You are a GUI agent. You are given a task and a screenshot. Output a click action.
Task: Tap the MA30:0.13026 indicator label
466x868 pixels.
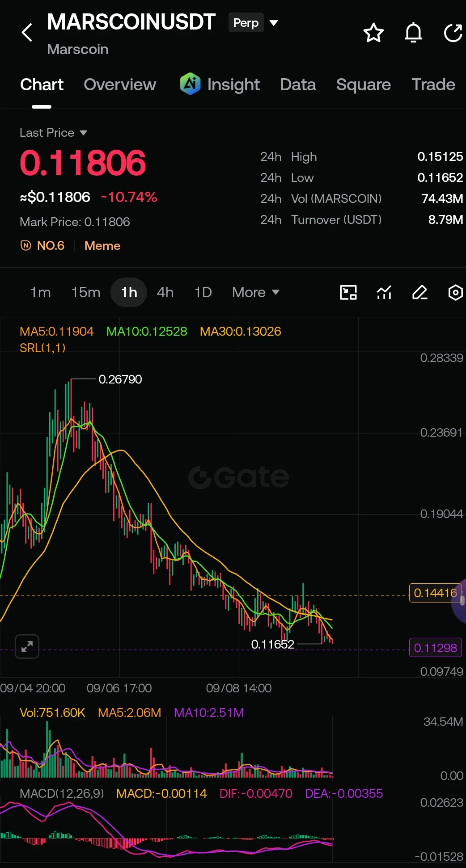click(x=240, y=331)
